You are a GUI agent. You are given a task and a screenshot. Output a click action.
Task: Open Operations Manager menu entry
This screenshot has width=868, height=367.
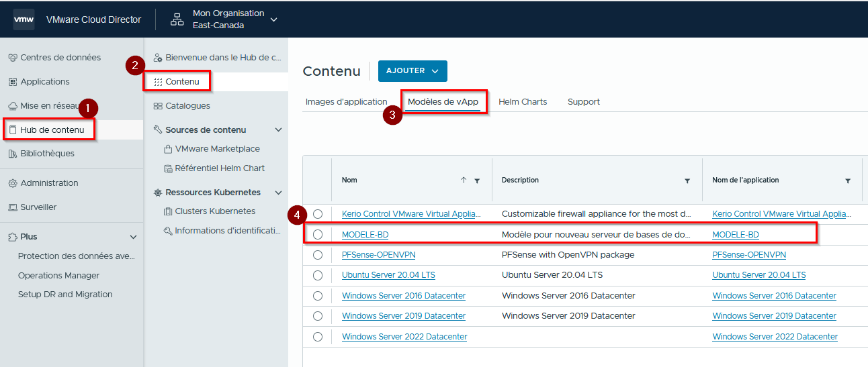tap(58, 276)
